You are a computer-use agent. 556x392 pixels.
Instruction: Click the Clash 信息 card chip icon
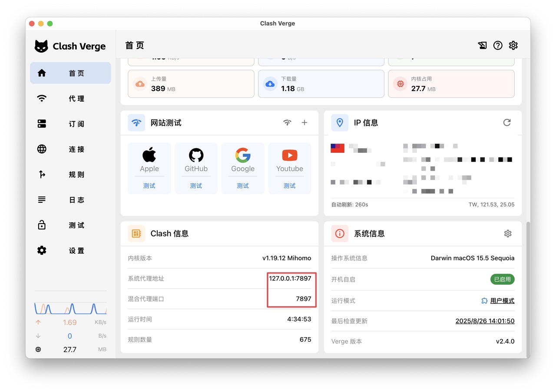(136, 234)
